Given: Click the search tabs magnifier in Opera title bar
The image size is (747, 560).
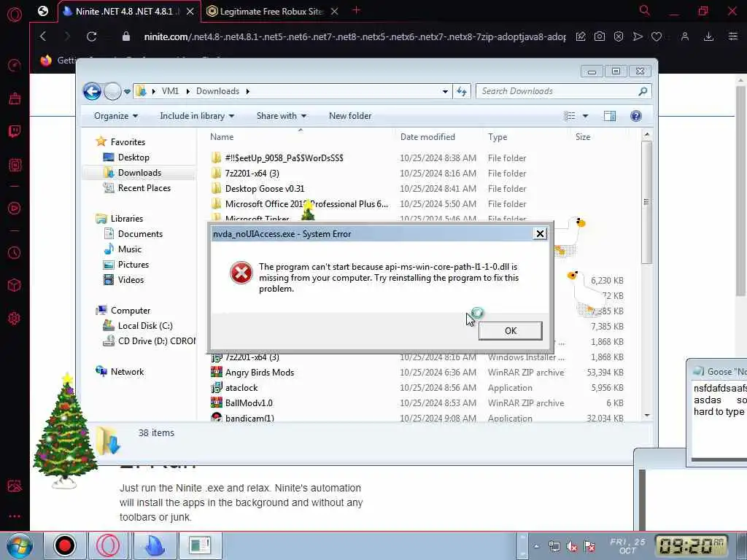Looking at the screenshot, I should 644,10.
